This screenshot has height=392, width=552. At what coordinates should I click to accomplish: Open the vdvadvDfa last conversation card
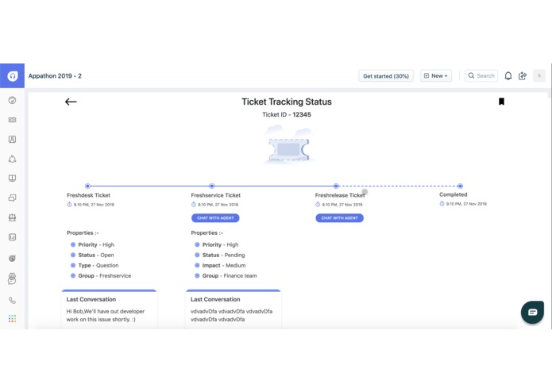click(x=233, y=309)
